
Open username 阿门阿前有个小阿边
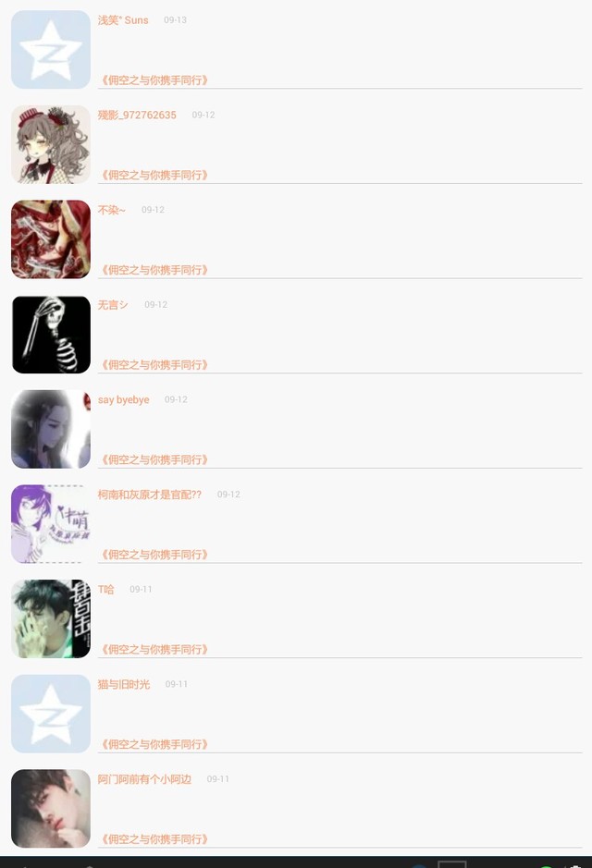[x=144, y=779]
